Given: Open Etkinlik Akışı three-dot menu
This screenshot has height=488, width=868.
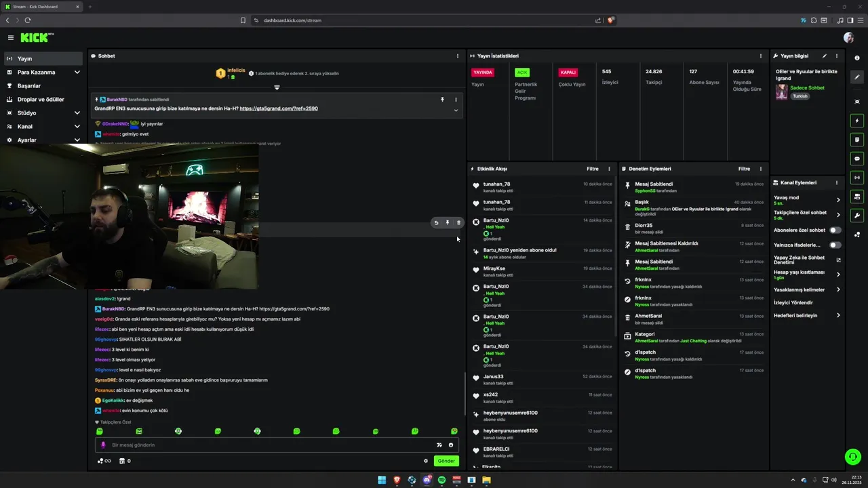Looking at the screenshot, I should pos(609,169).
